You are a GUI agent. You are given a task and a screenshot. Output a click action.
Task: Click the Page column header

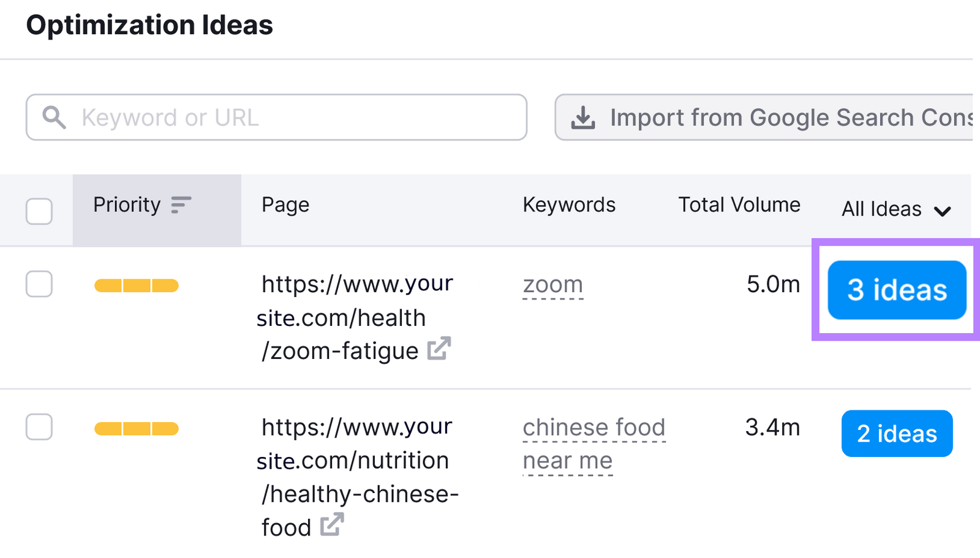(285, 205)
